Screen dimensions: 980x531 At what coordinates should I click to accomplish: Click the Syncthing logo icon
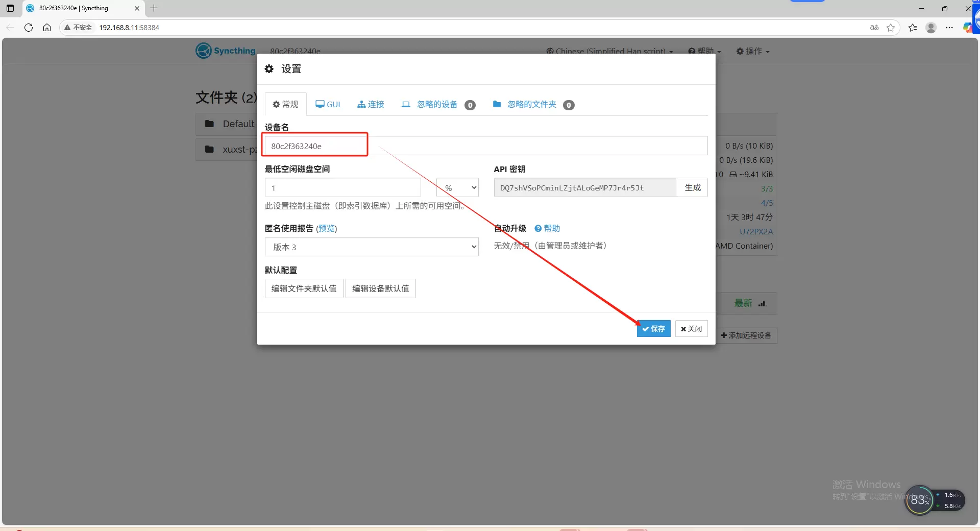coord(203,51)
